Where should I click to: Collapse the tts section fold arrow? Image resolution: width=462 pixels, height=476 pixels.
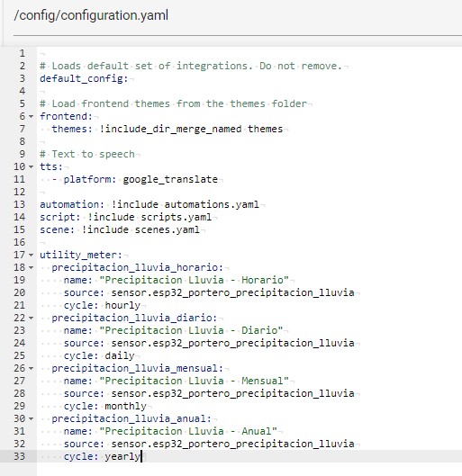pos(31,166)
